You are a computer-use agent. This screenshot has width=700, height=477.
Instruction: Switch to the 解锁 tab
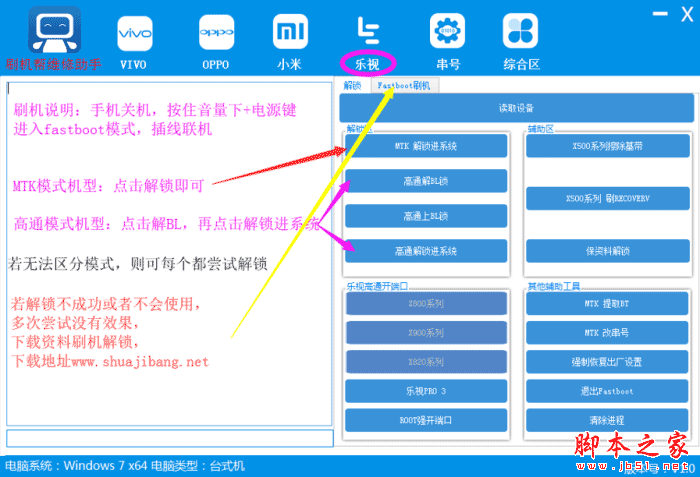coord(352,85)
